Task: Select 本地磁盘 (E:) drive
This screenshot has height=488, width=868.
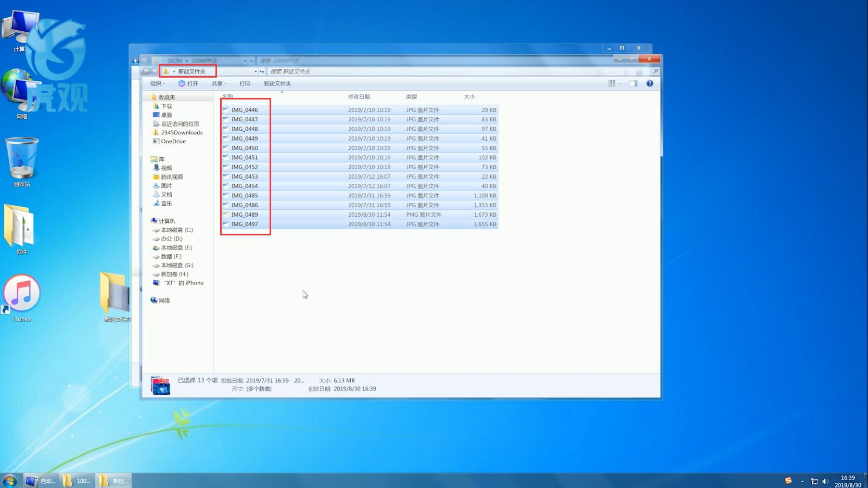Action: click(x=176, y=248)
